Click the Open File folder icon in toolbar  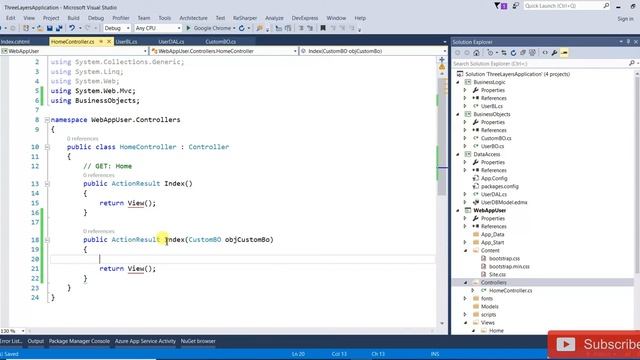tap(40, 28)
